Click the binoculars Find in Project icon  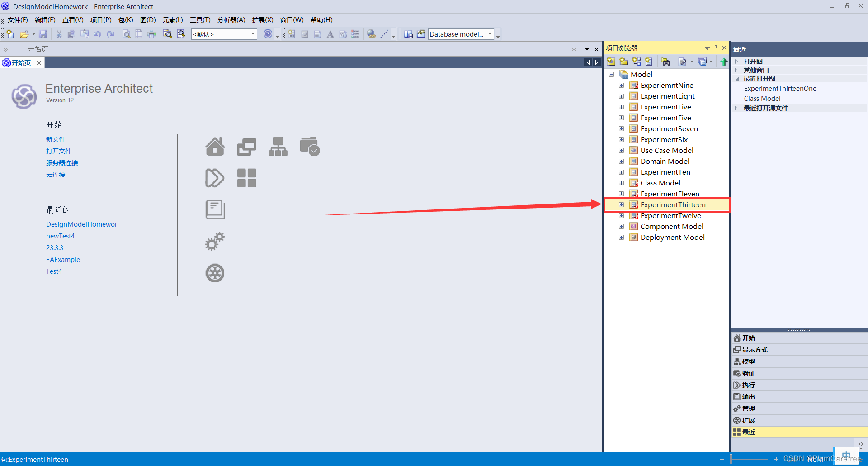tap(665, 62)
